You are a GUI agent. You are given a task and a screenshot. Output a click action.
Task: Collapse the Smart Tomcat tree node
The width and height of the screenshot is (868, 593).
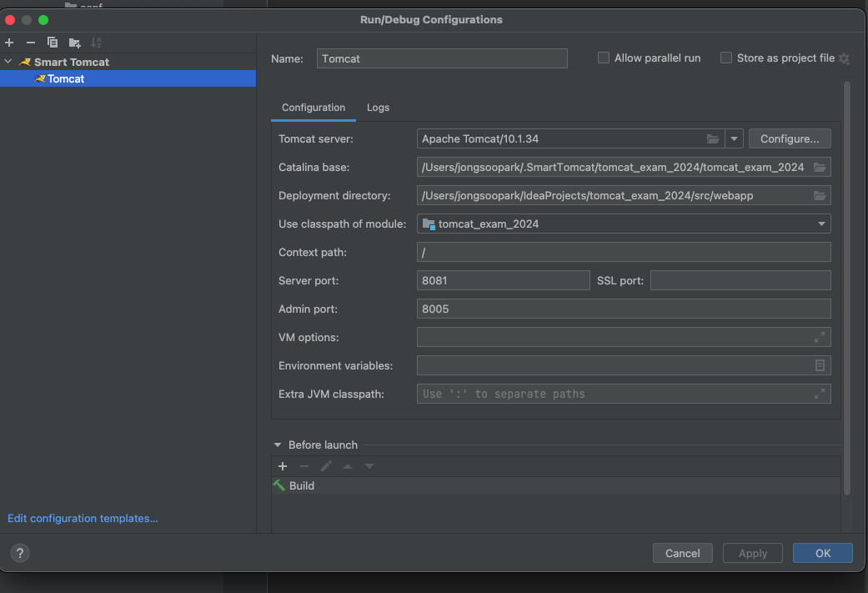[8, 62]
